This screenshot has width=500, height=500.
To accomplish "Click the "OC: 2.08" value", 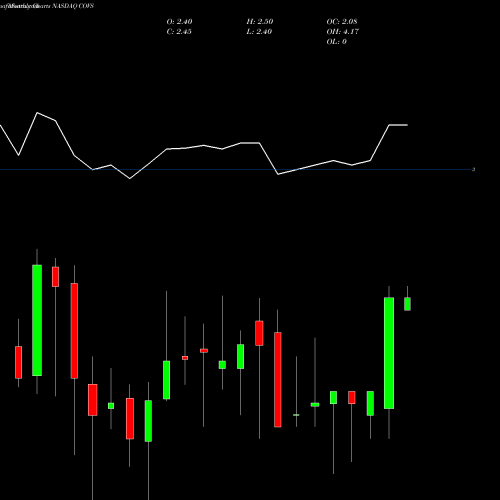I will point(342,22).
